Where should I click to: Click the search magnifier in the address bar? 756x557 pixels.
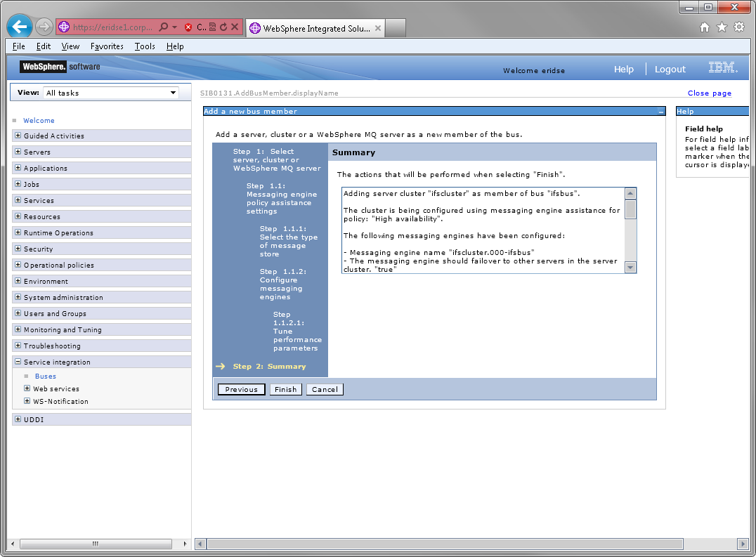point(164,27)
